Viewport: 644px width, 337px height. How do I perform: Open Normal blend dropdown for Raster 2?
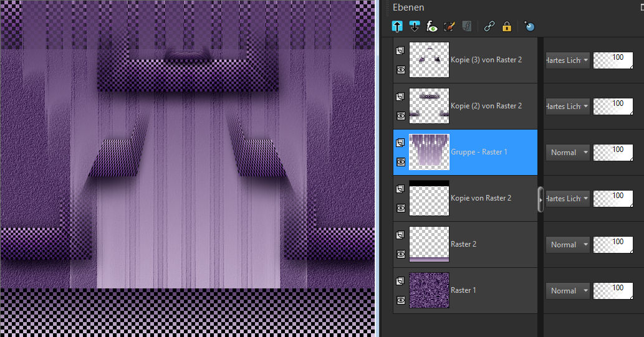point(567,244)
